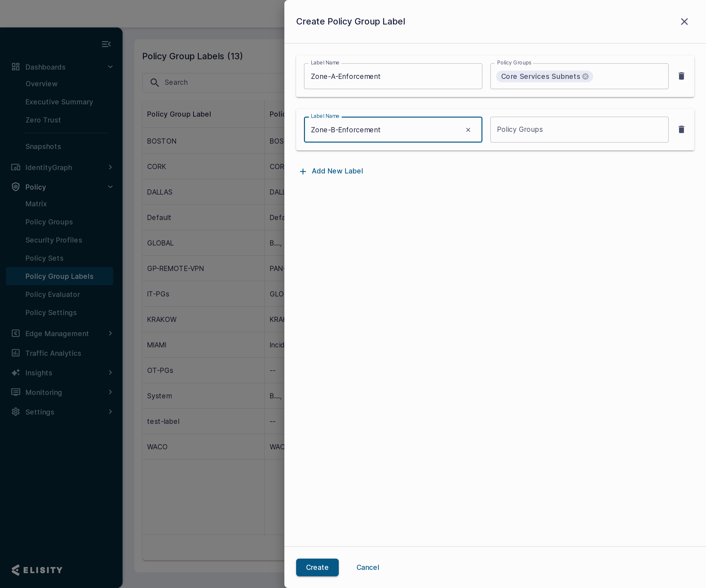The height and width of the screenshot is (588, 706).
Task: Focus the Zone-B-Enforcement label name field
Action: click(x=393, y=130)
